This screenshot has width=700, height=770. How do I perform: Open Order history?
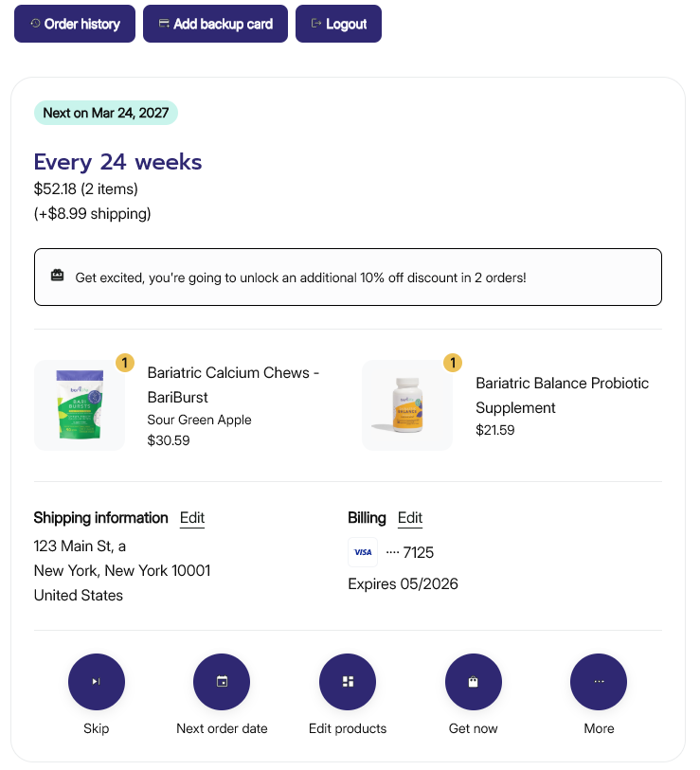(75, 24)
